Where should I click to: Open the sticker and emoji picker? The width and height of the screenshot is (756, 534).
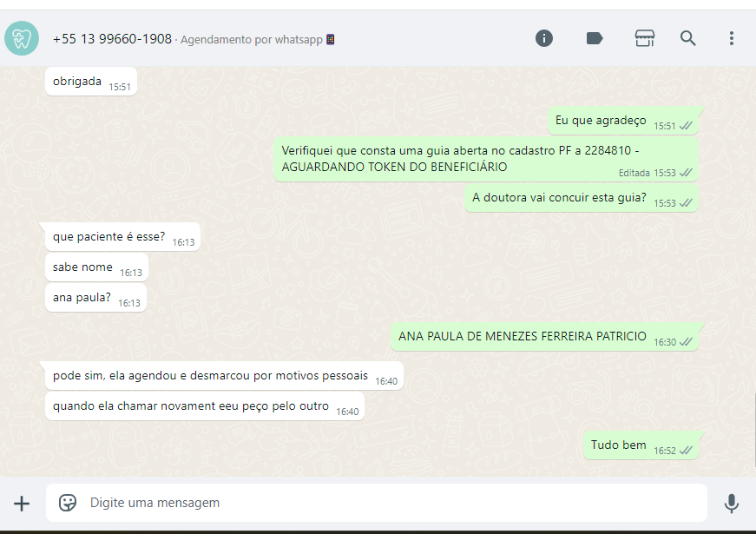click(x=68, y=503)
